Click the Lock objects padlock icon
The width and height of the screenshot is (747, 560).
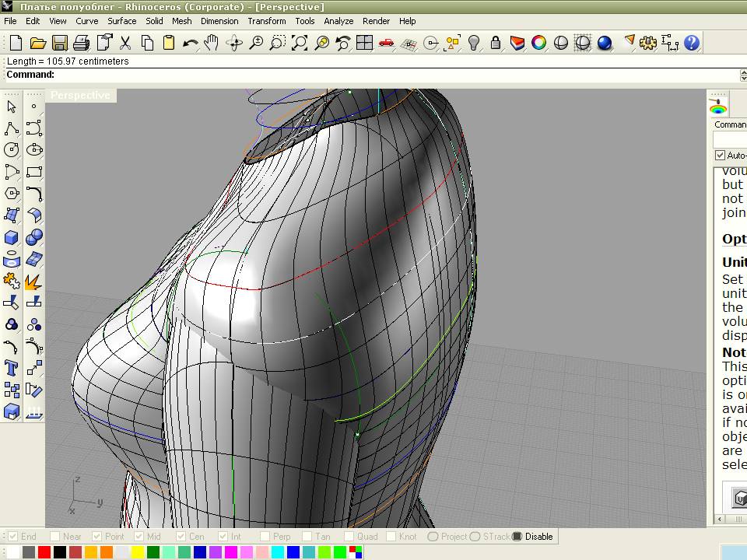coord(496,44)
